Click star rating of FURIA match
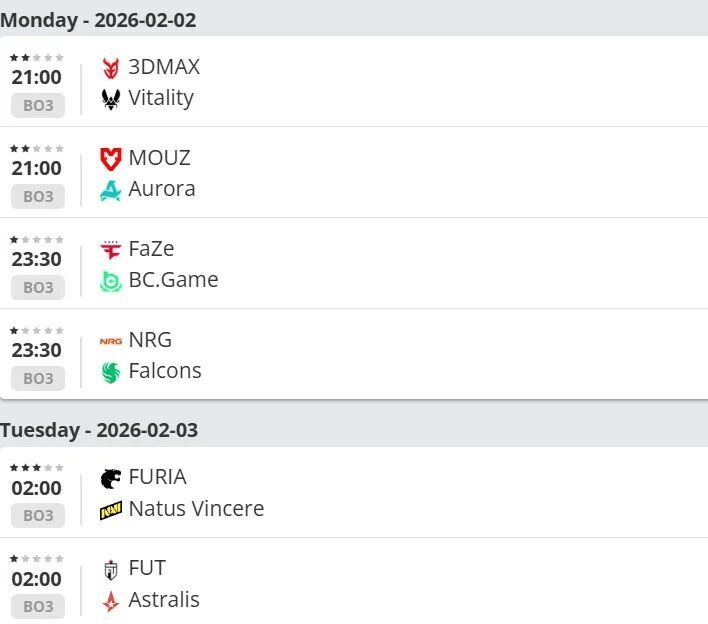This screenshot has width=708, height=624. (x=37, y=467)
